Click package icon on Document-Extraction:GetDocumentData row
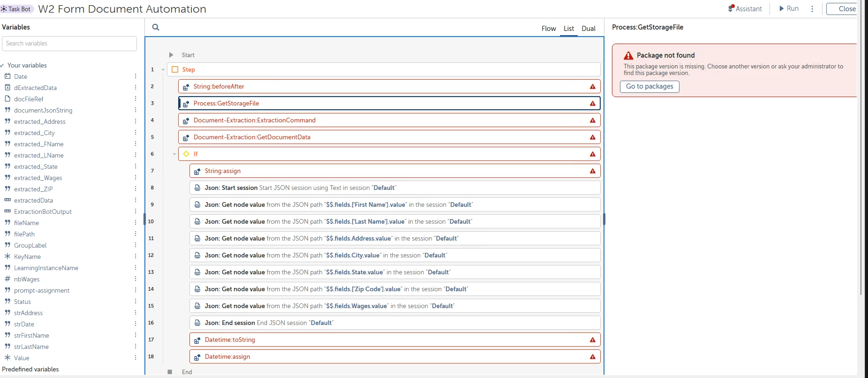 pyautogui.click(x=186, y=137)
